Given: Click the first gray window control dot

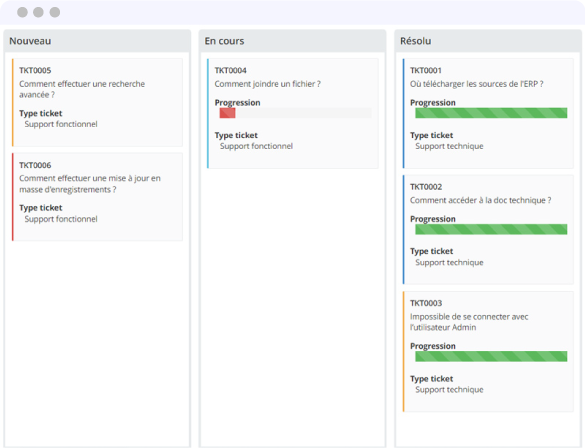Looking at the screenshot, I should click(22, 12).
